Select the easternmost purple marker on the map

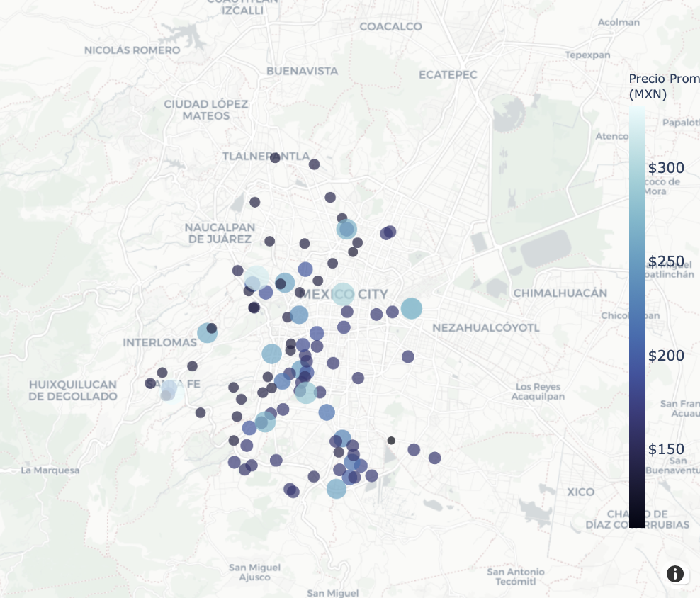pyautogui.click(x=434, y=458)
